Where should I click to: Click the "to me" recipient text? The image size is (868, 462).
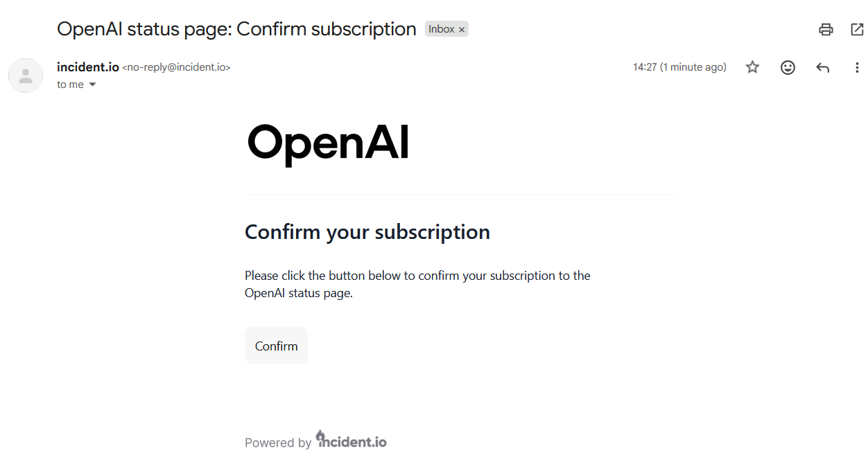click(70, 85)
